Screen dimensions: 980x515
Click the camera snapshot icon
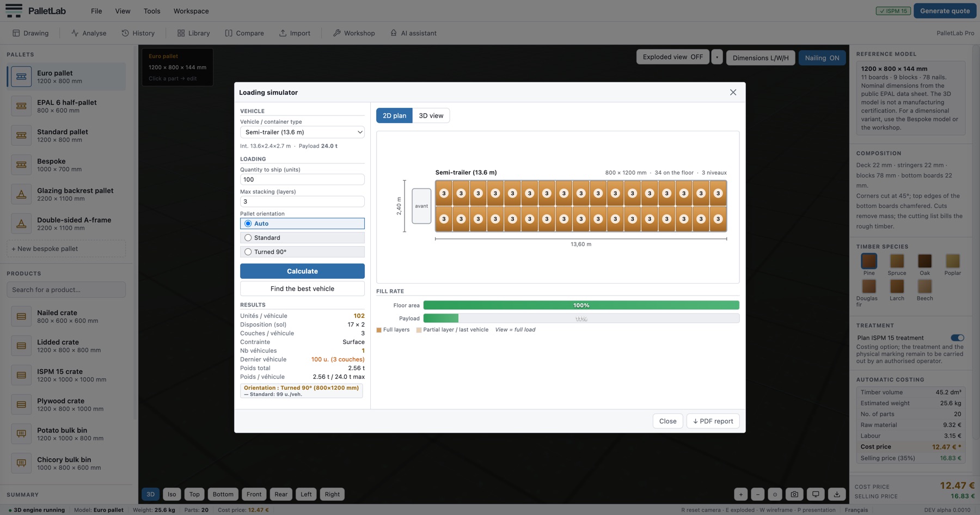click(794, 494)
